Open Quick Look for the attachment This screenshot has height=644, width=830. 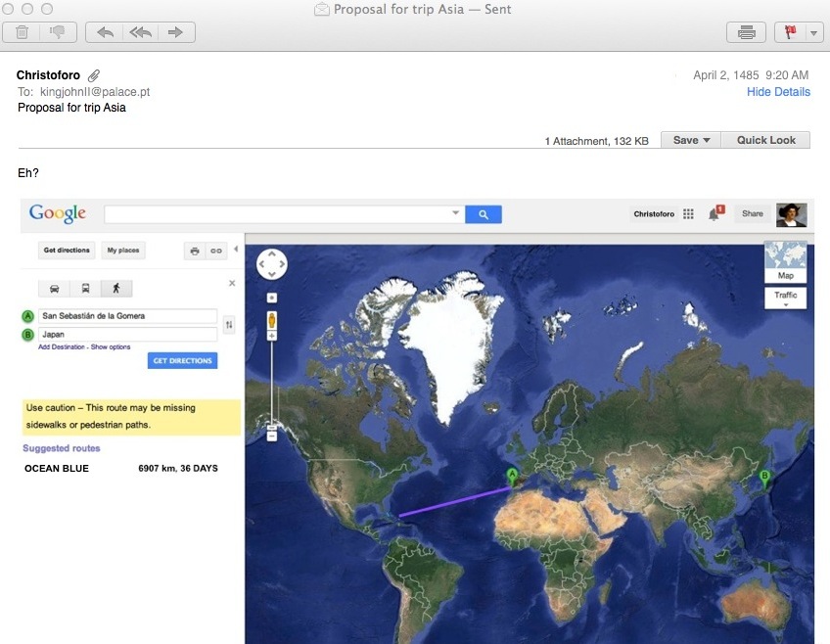pyautogui.click(x=766, y=140)
